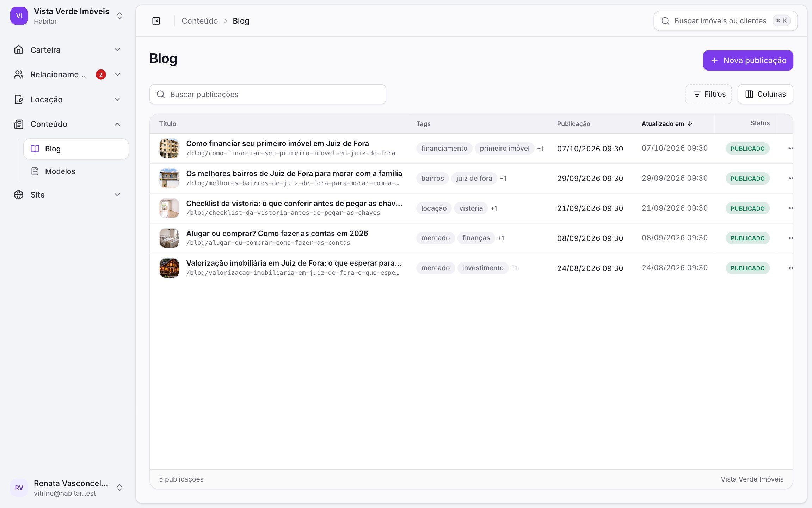812x508 pixels.
Task: Open row actions for Como financiar post
Action: pos(791,149)
